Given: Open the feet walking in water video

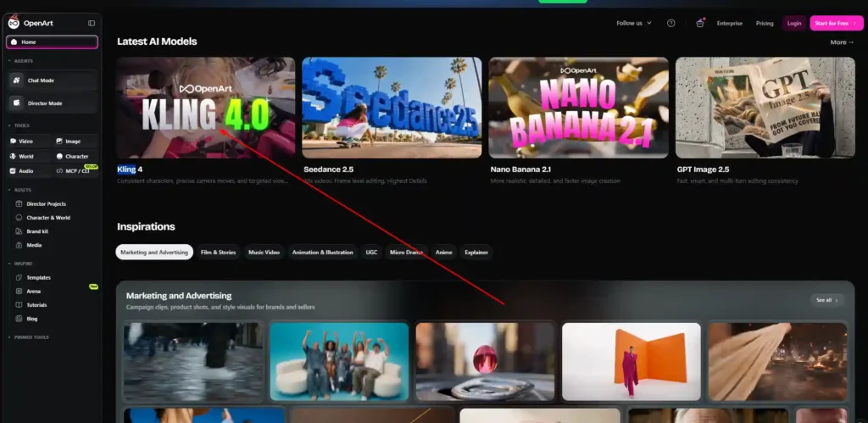Looking at the screenshot, I should 193,362.
